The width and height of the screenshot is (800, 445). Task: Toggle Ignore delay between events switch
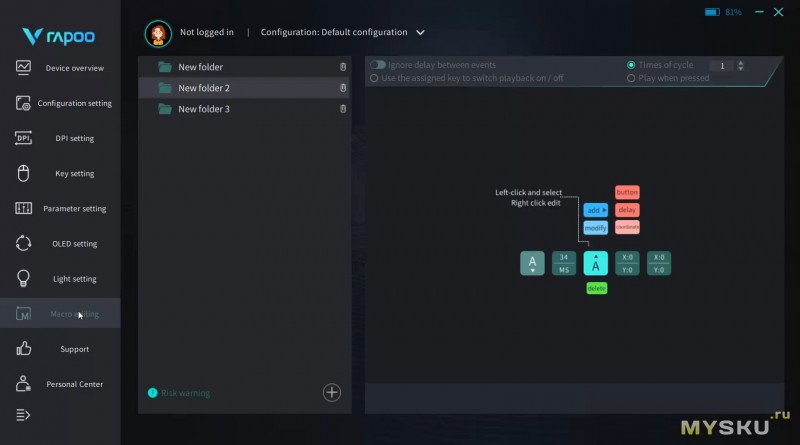coord(378,65)
